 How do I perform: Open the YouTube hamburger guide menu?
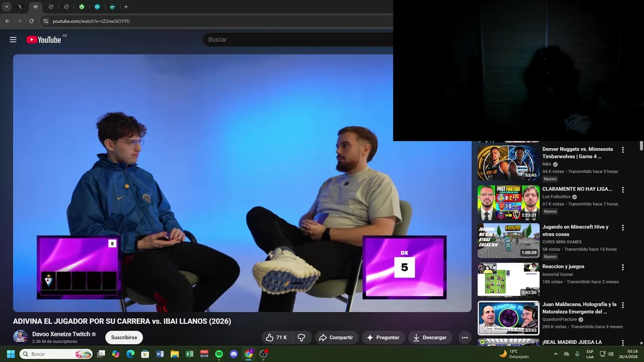[13, 40]
